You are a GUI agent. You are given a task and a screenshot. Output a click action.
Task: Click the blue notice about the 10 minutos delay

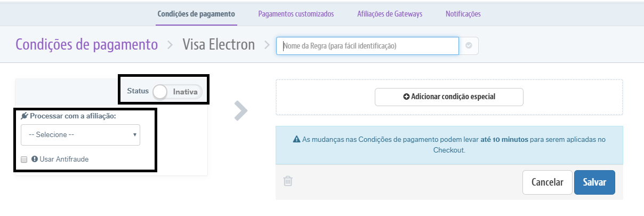[x=449, y=145]
